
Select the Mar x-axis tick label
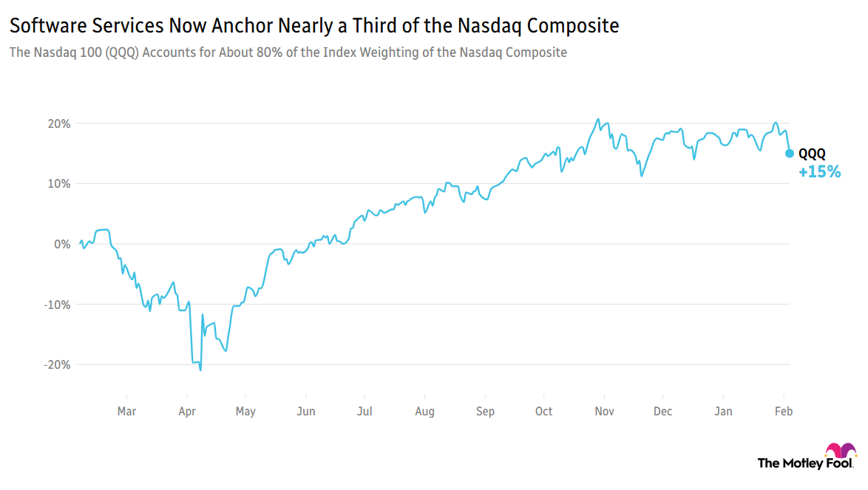126,412
